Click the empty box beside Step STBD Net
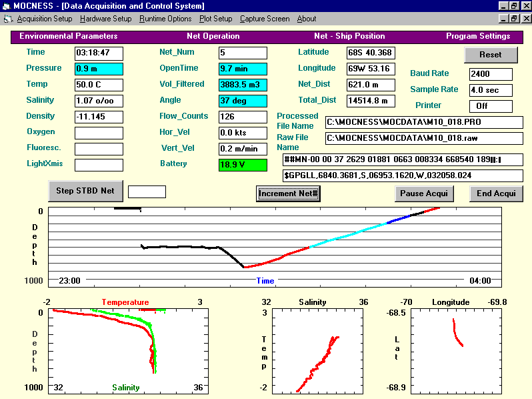 (x=147, y=191)
